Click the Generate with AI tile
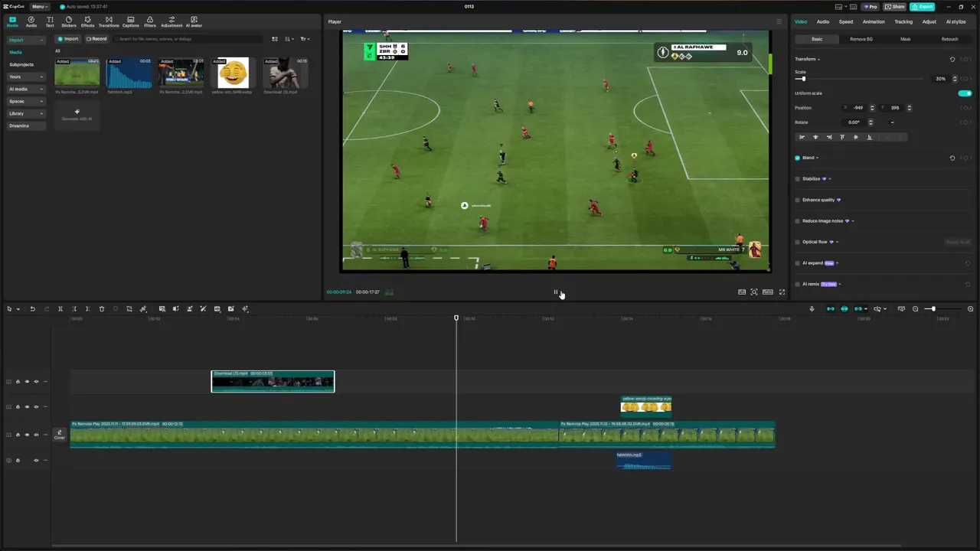Viewport: 980px width, 551px height. point(77,115)
